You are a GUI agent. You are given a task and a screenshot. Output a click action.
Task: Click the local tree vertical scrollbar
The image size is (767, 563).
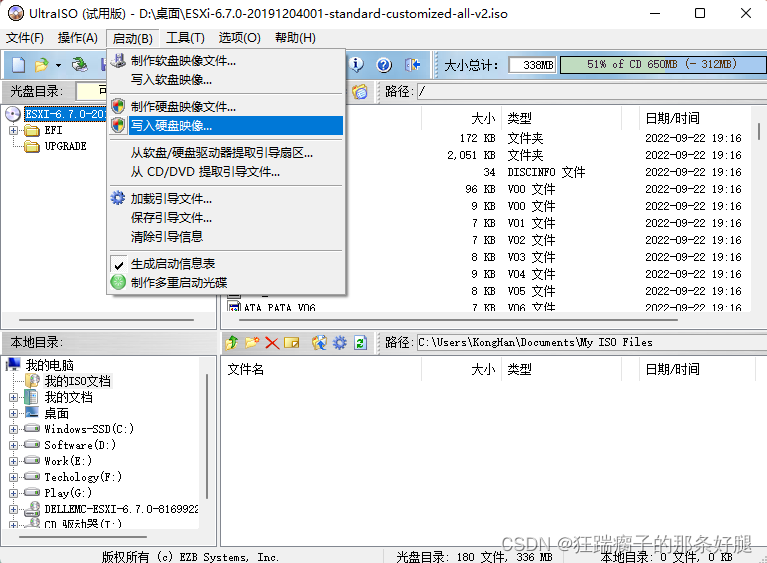coord(207,438)
